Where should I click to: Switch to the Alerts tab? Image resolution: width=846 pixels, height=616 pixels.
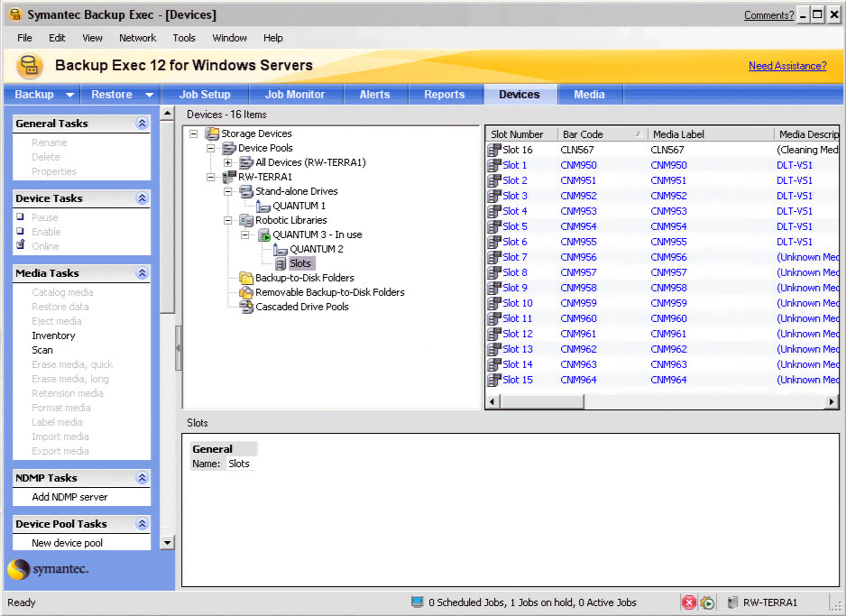click(374, 95)
